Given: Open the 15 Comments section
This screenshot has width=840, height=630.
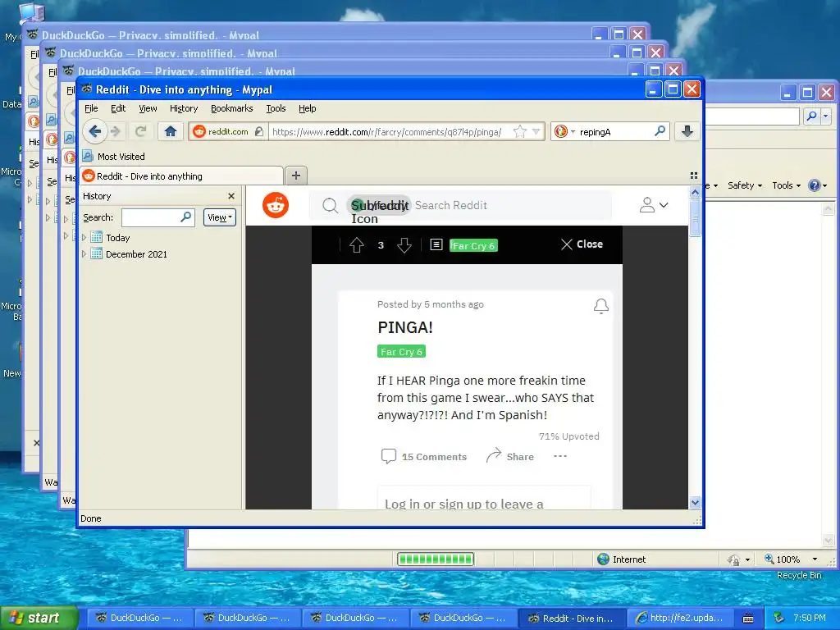Looking at the screenshot, I should [424, 456].
